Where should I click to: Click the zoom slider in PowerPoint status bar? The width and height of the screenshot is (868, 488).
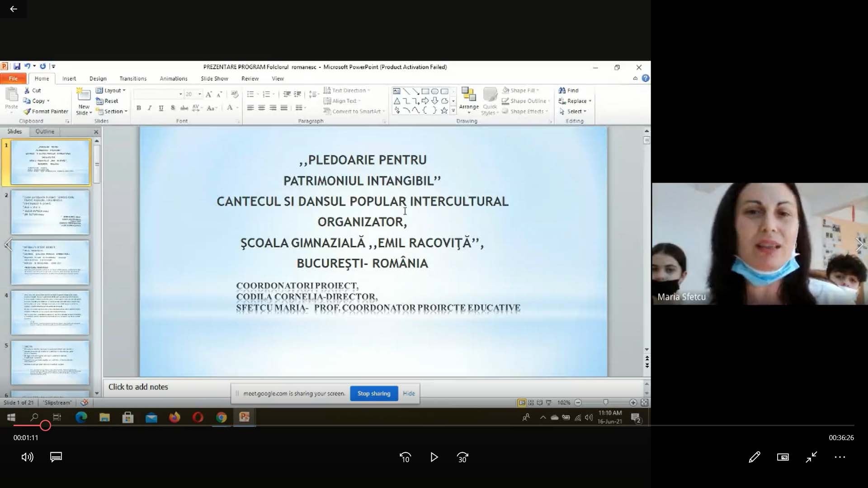pyautogui.click(x=605, y=402)
